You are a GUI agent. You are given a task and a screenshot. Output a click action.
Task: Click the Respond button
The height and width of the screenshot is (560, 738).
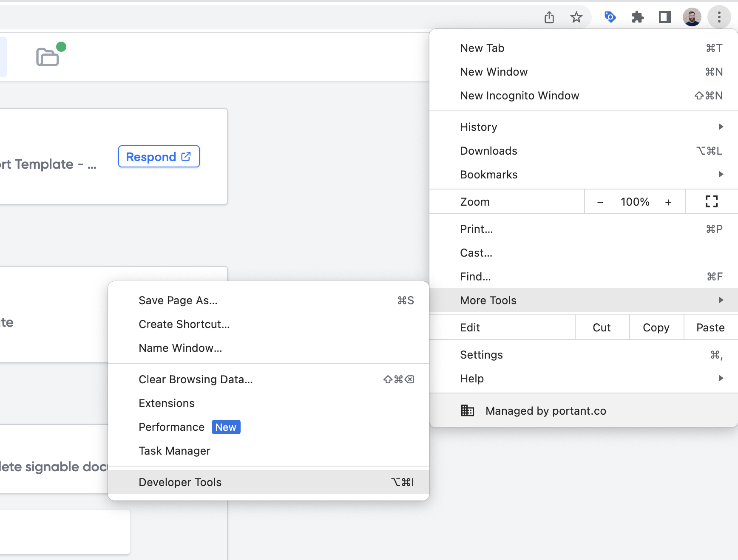coord(159,157)
